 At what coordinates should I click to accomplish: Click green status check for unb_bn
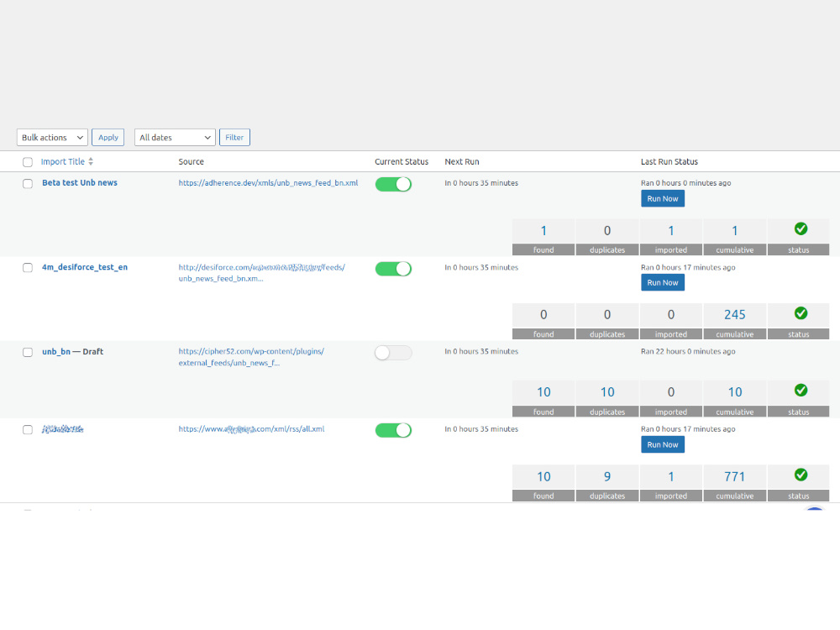801,390
